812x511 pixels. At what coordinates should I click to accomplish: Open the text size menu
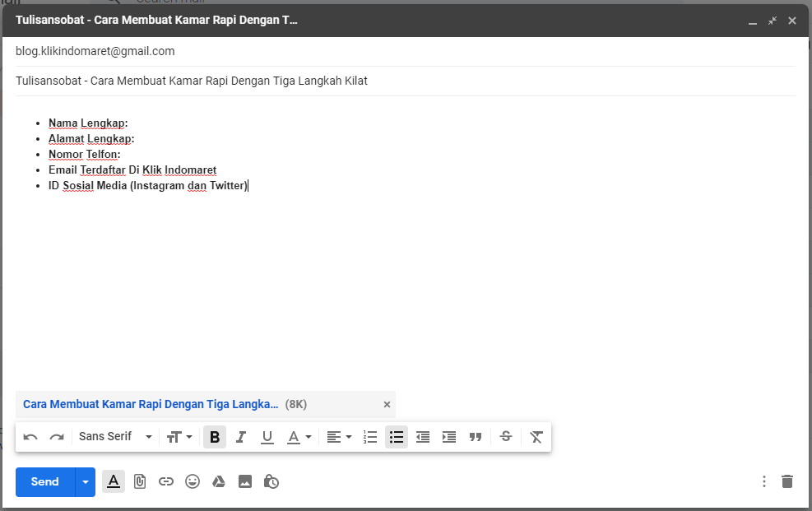coord(179,437)
